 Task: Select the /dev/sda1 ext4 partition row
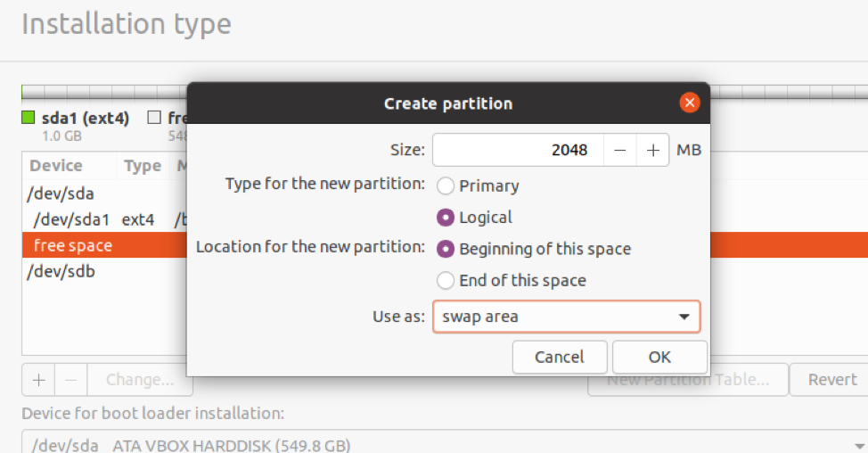71,219
